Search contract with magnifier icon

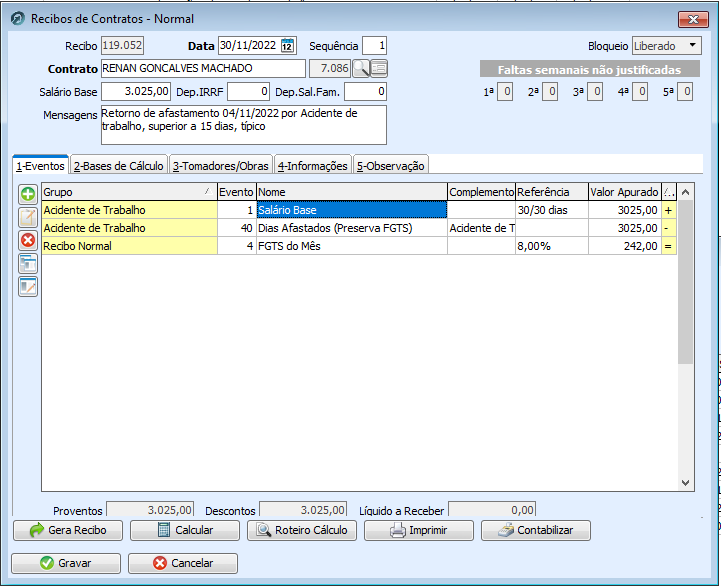pyautogui.click(x=361, y=69)
